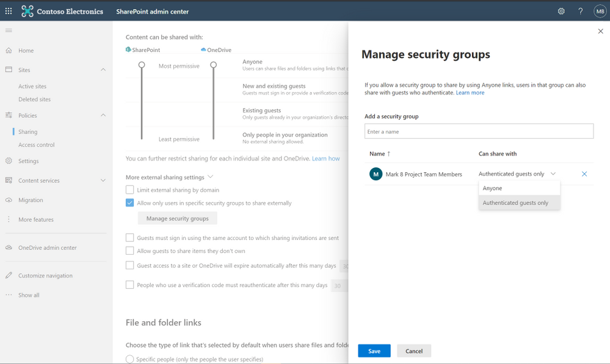Viewport: 610px width, 364px height.
Task: Click the Migration cloud icon
Action: 9,200
